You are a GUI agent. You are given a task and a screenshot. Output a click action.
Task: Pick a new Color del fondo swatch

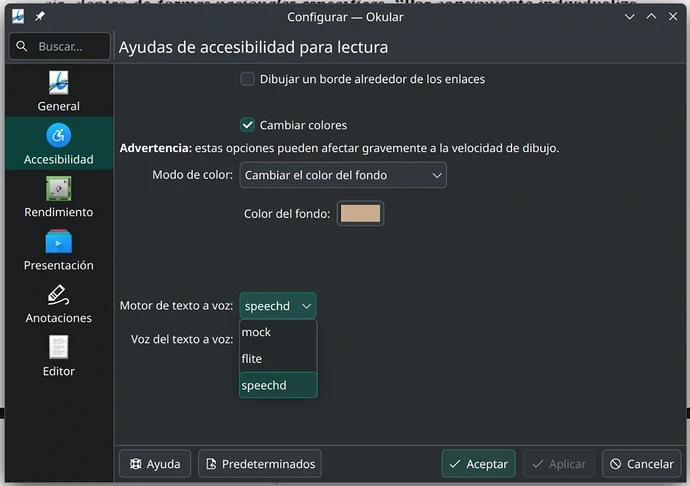tap(360, 213)
